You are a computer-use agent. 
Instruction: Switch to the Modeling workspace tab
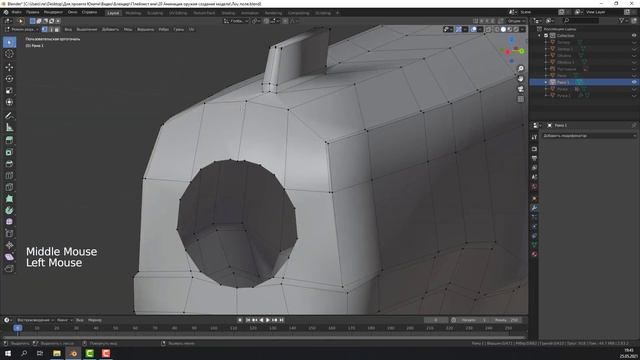coord(133,13)
